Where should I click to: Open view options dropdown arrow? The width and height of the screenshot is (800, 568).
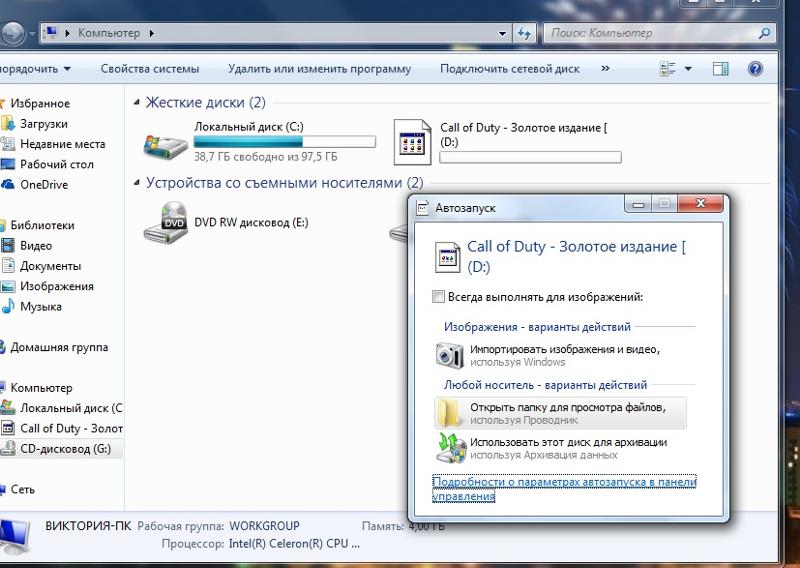pyautogui.click(x=688, y=69)
